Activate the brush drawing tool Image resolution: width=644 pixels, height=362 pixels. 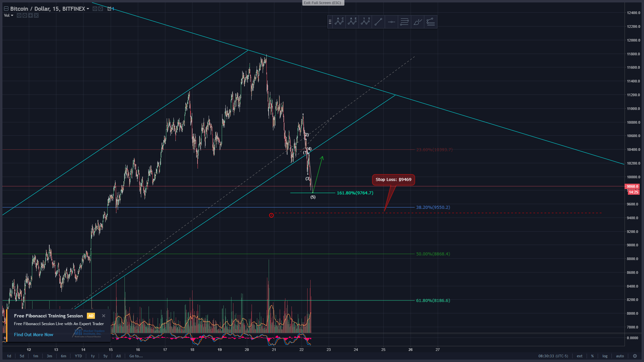418,22
